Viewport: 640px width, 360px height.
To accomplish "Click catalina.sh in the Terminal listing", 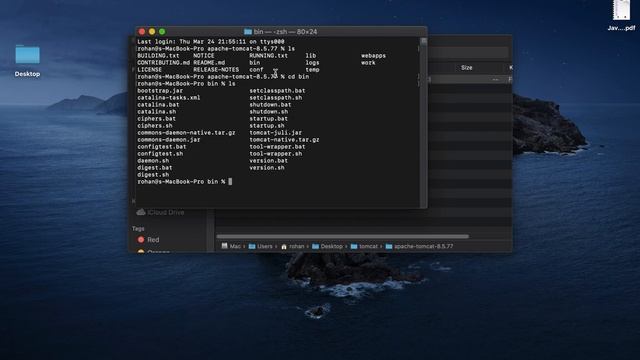I will (157, 112).
